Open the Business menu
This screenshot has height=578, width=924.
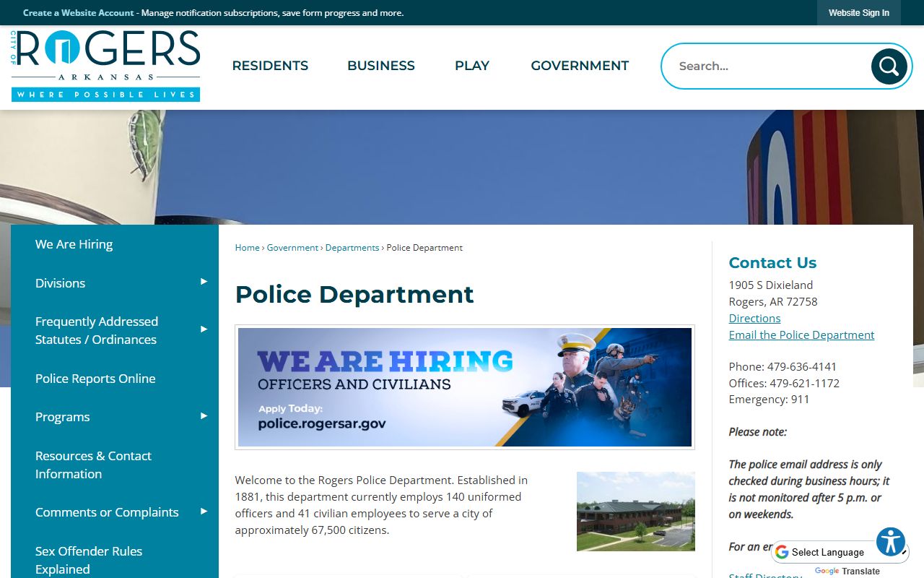[x=381, y=66]
